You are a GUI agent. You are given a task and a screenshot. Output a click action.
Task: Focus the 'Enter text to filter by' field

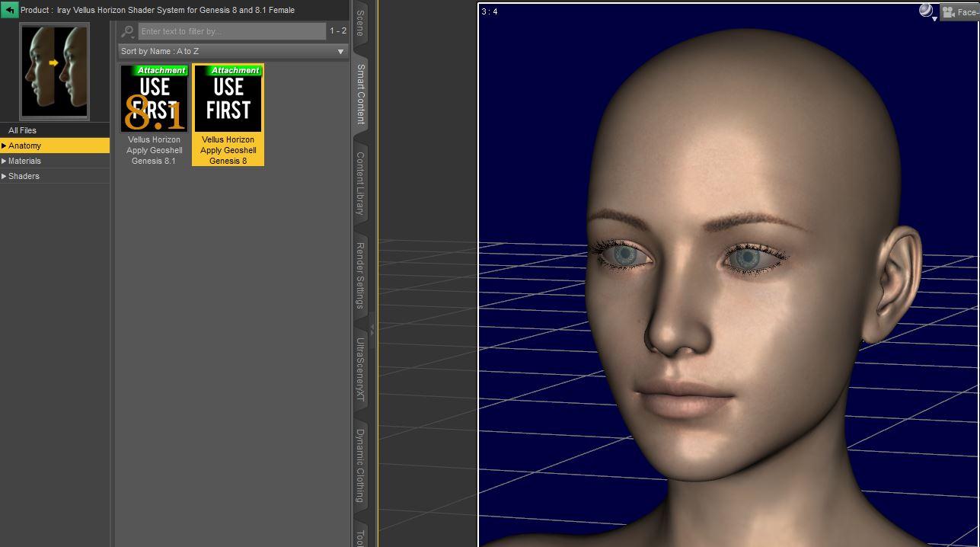[232, 31]
